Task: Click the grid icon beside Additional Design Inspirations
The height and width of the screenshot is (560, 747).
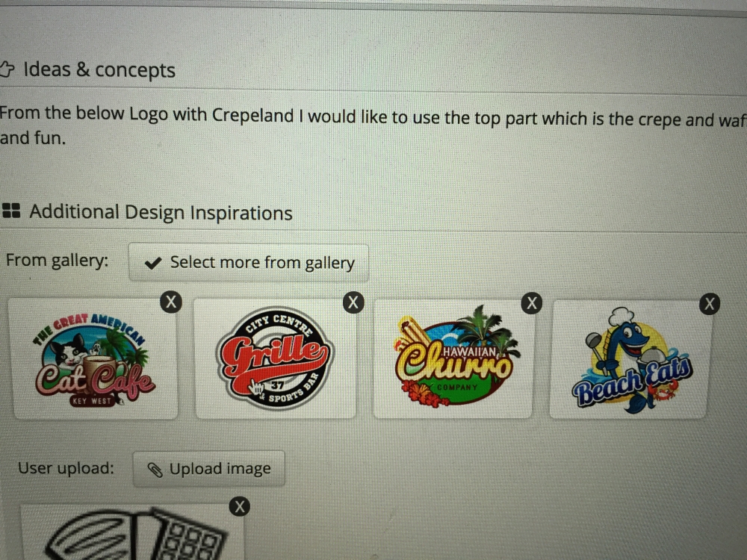Action: click(x=11, y=211)
